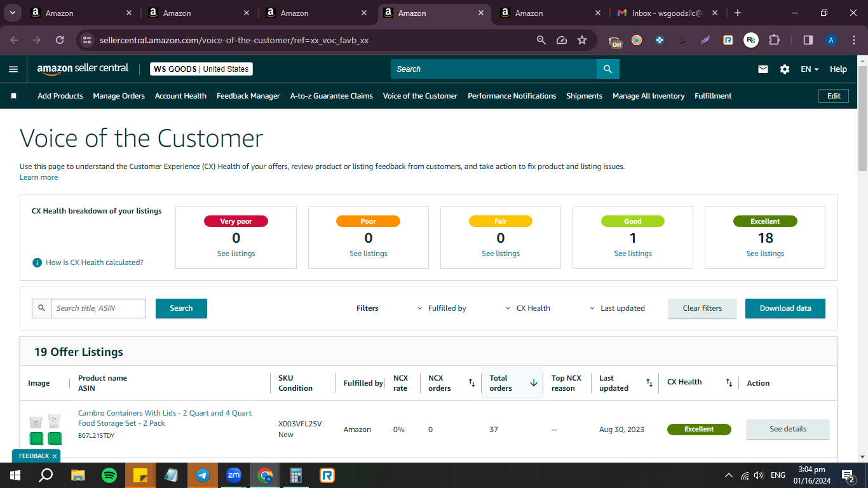This screenshot has width=868, height=488.
Task: Open Chrome zoom magnifier icon
Action: coord(541,40)
